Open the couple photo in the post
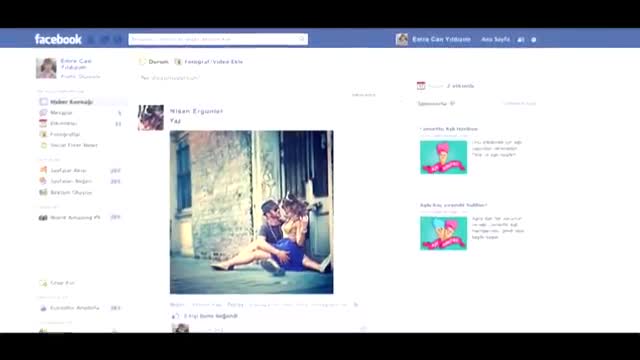Screen dimensions: 640x360 [x=251, y=212]
